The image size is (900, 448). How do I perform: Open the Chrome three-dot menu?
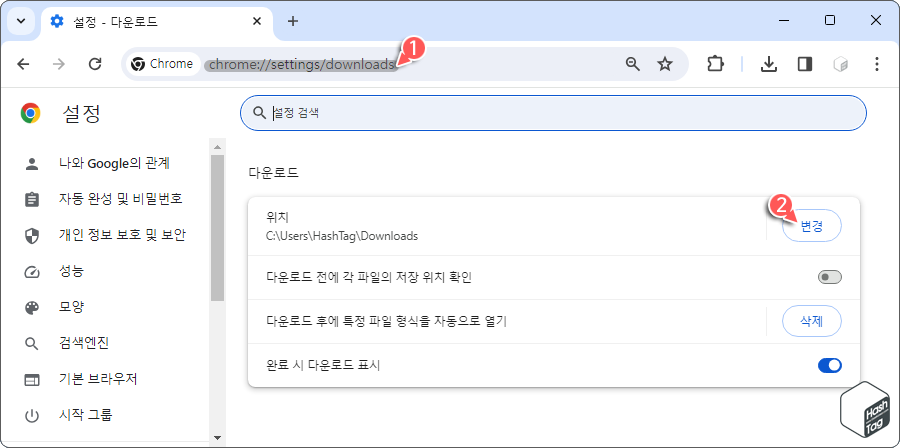point(876,64)
